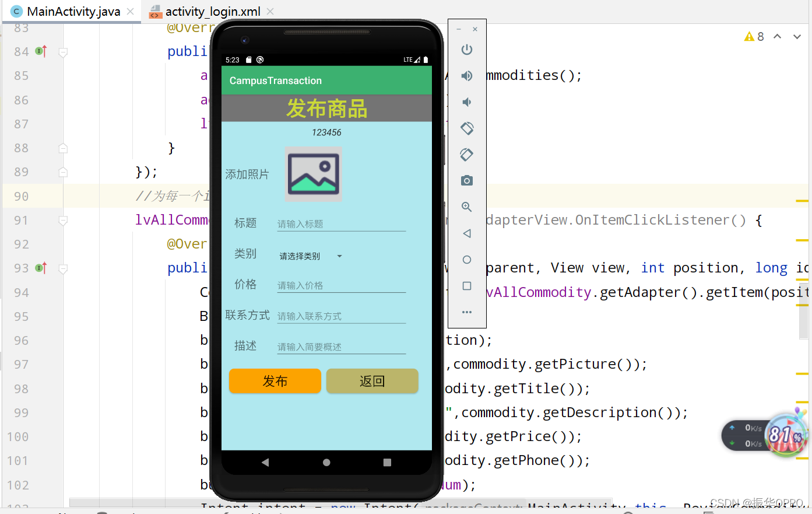Tap the phone navigation home button
Viewport: 812px width, 514px height.
[326, 462]
